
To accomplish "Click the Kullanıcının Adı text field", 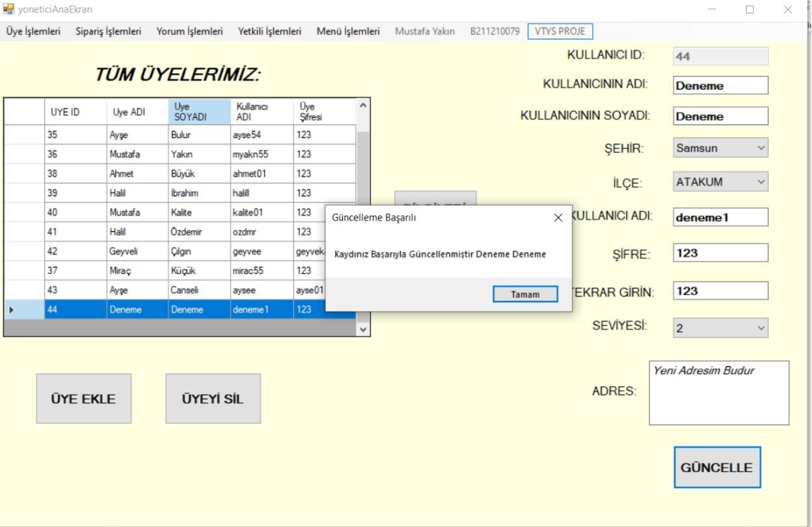I will pyautogui.click(x=720, y=85).
